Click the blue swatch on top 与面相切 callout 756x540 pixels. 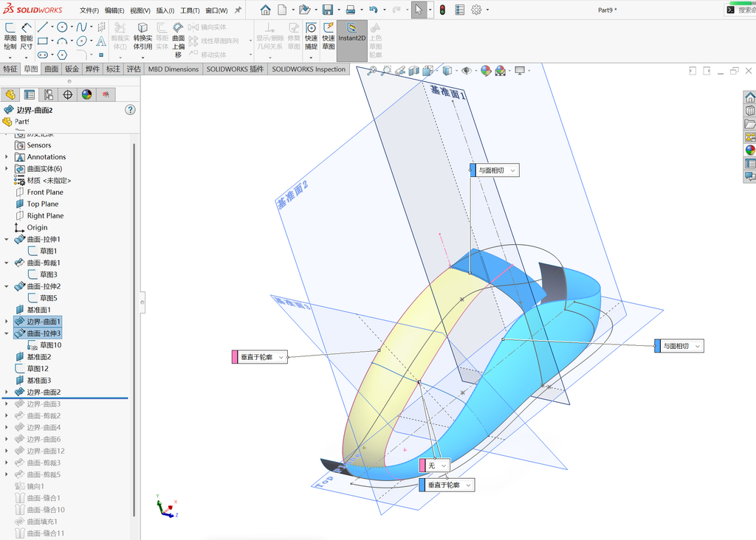pos(473,170)
